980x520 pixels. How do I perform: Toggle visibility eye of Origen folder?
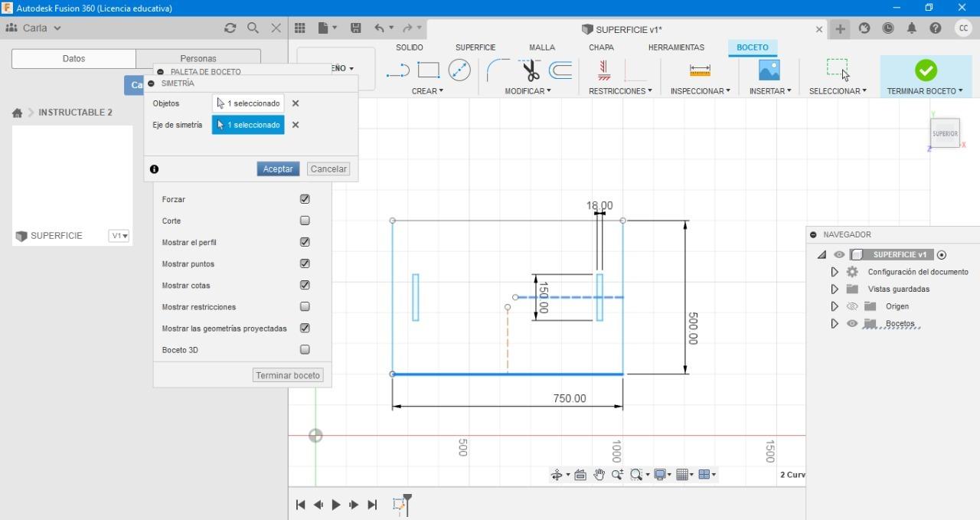pyautogui.click(x=852, y=306)
